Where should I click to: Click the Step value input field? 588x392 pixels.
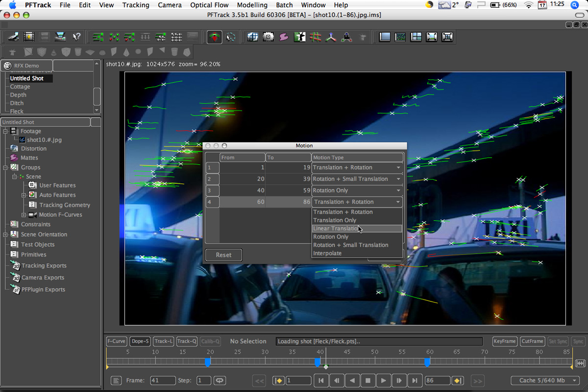(204, 380)
